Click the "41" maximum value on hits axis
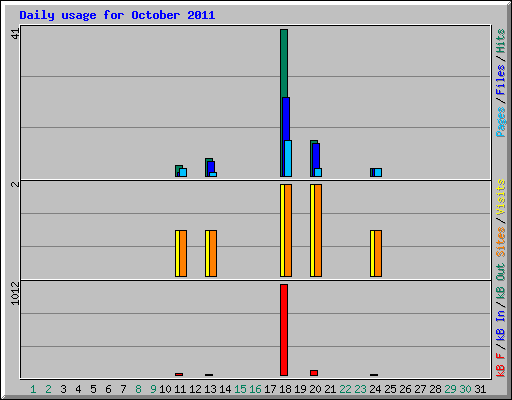 (15, 33)
